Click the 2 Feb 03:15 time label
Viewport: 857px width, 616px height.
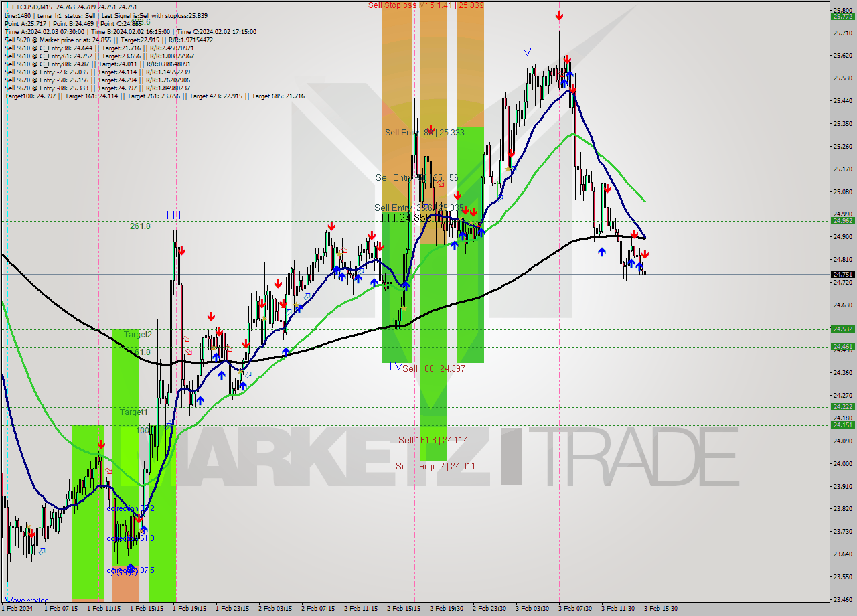coord(275,609)
